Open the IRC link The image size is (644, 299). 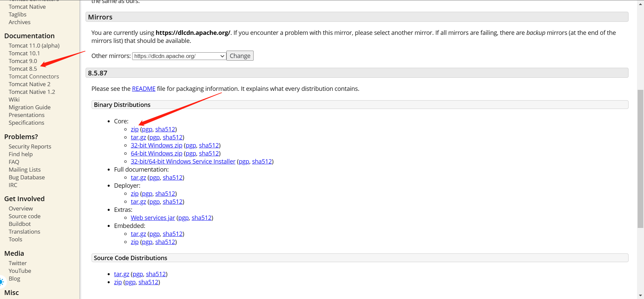13,185
